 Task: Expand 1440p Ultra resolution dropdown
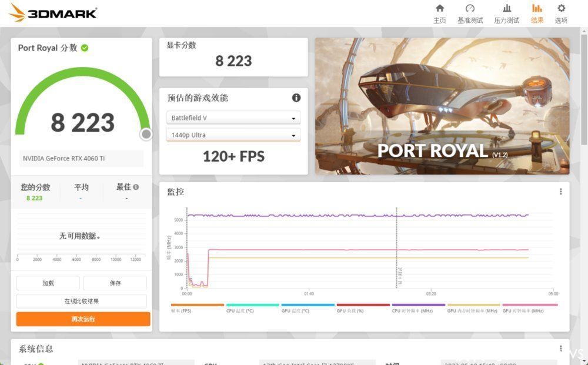233,135
